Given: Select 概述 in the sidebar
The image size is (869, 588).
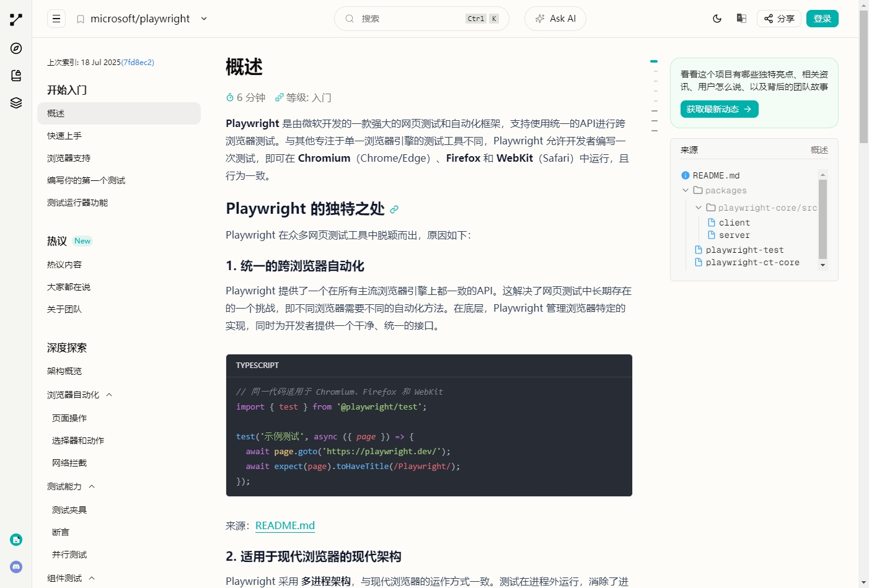Looking at the screenshot, I should click(x=119, y=113).
